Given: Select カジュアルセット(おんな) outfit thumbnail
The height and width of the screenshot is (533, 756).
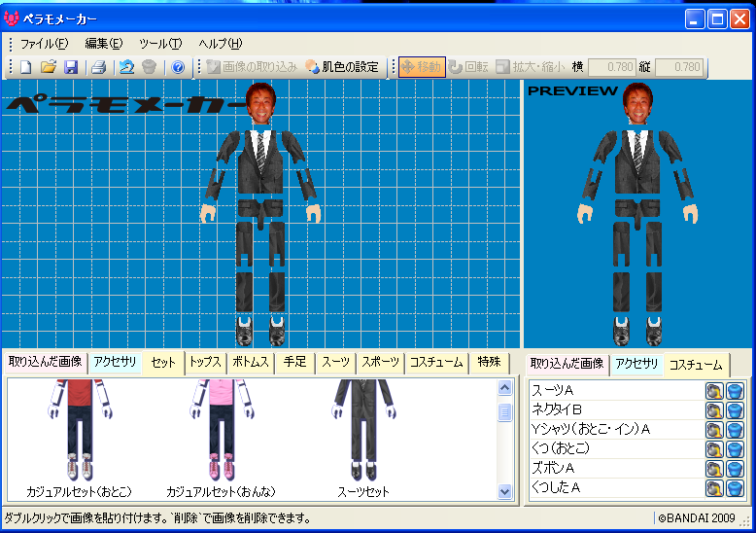Looking at the screenshot, I should coord(221,439).
